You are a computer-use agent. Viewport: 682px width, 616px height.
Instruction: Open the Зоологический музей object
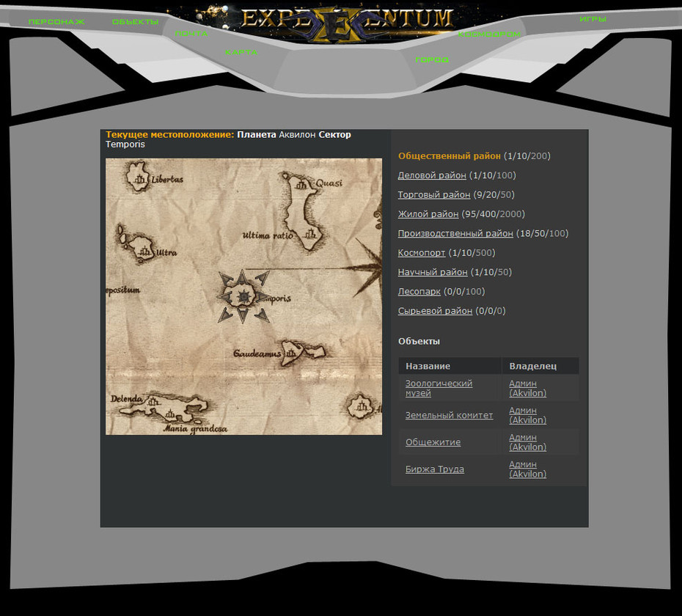pos(439,388)
